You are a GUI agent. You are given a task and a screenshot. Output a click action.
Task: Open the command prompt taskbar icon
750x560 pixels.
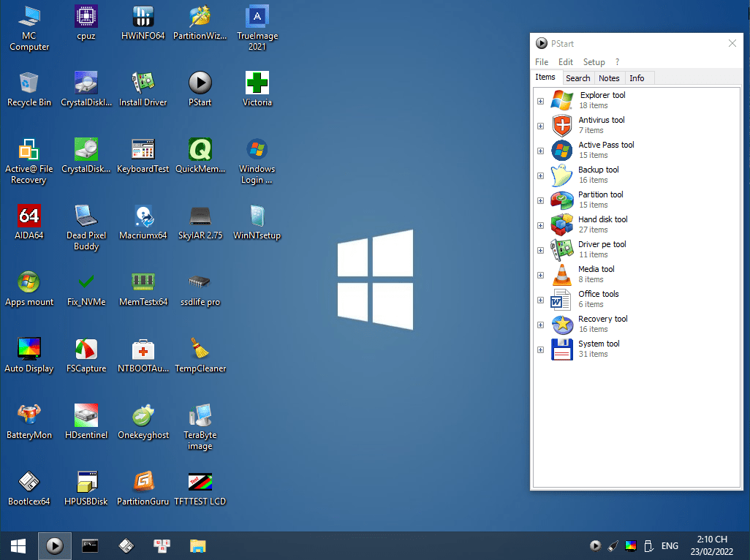[90, 546]
